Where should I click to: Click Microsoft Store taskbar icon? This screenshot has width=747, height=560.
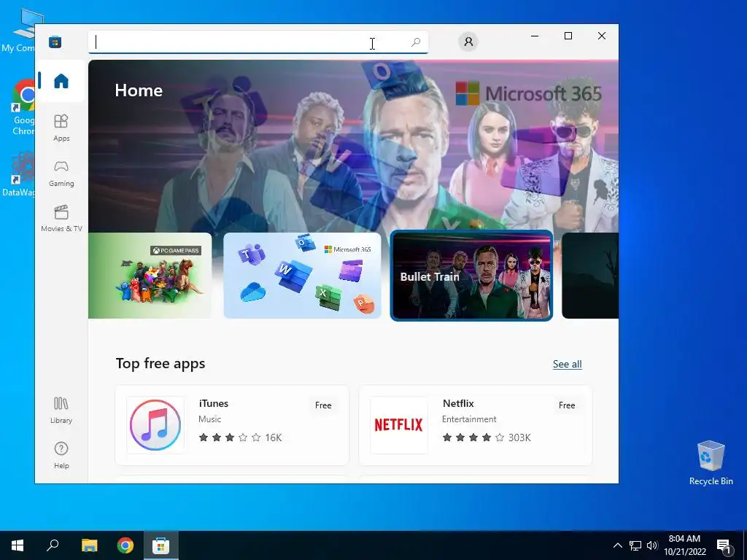[161, 545]
